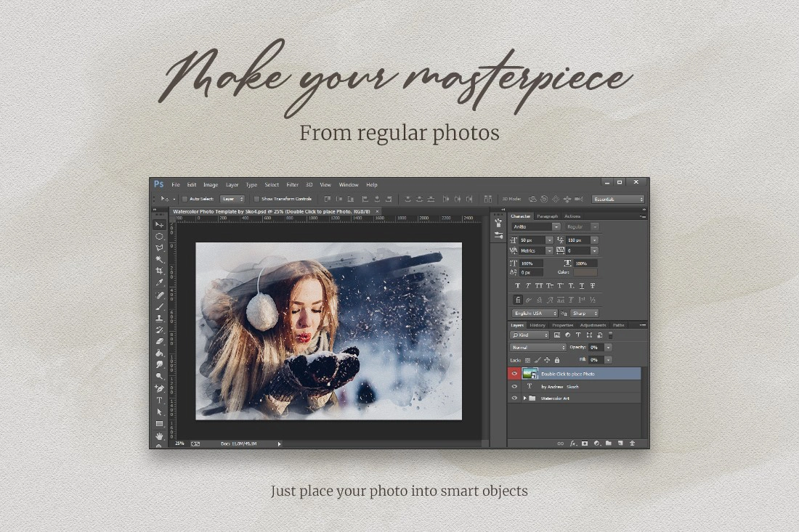Click the text Color swatch
Image resolution: width=799 pixels, height=532 pixels.
click(585, 272)
